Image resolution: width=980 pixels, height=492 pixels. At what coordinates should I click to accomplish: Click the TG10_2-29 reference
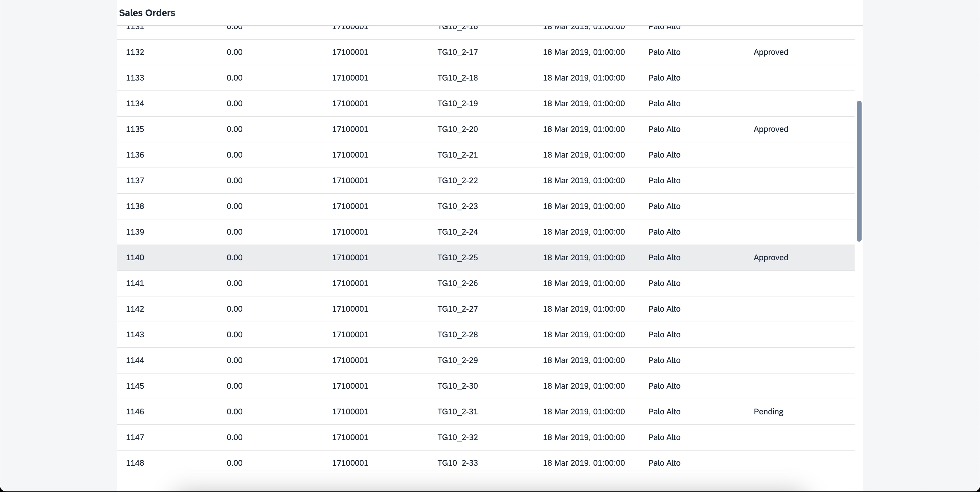point(457,360)
